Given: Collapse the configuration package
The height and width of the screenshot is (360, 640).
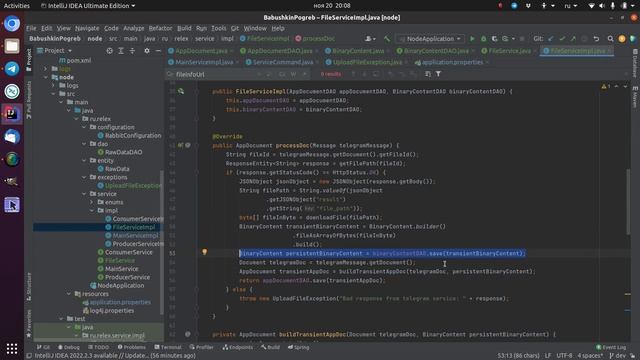Looking at the screenshot, I should tap(84, 127).
